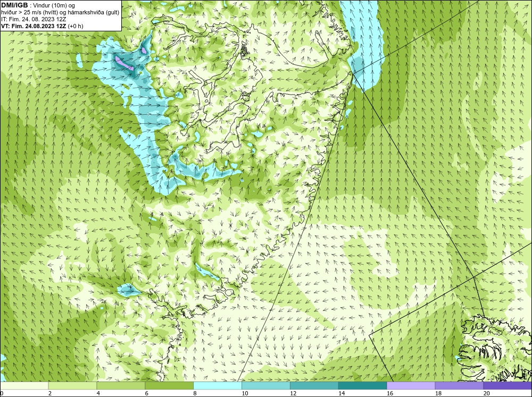Click the scale label "20"

tap(487, 393)
